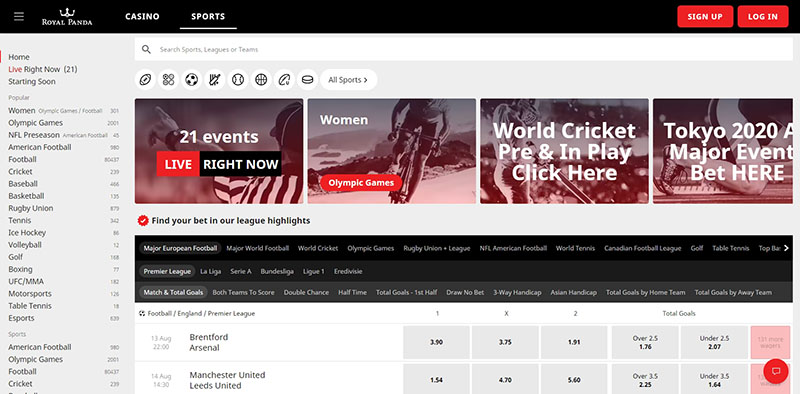Select the ice hockey puck icon
This screenshot has width=800, height=394.
[x=307, y=80]
